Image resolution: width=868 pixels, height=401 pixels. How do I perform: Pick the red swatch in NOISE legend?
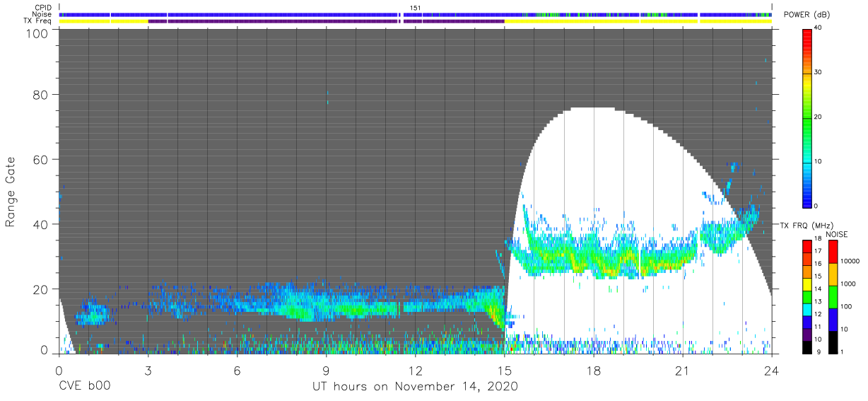click(x=833, y=252)
